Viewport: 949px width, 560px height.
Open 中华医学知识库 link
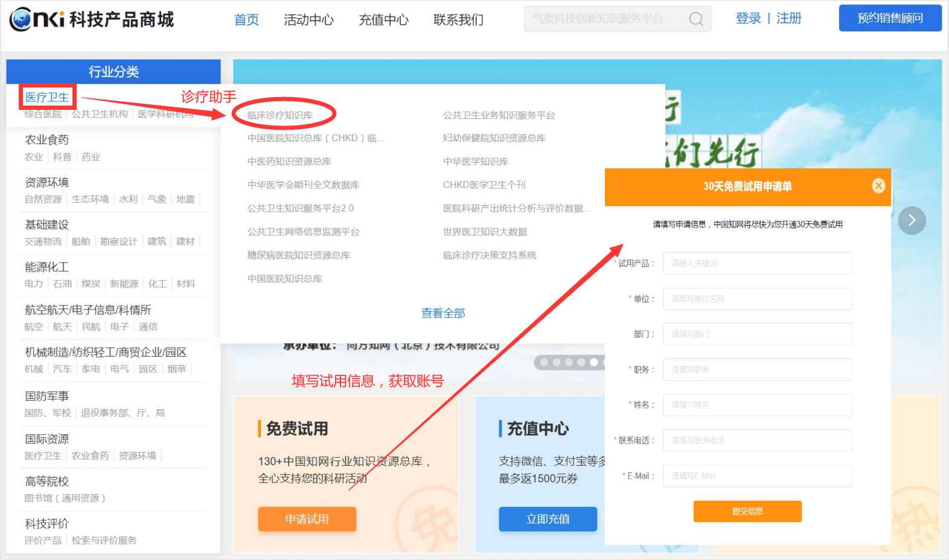[x=476, y=161]
